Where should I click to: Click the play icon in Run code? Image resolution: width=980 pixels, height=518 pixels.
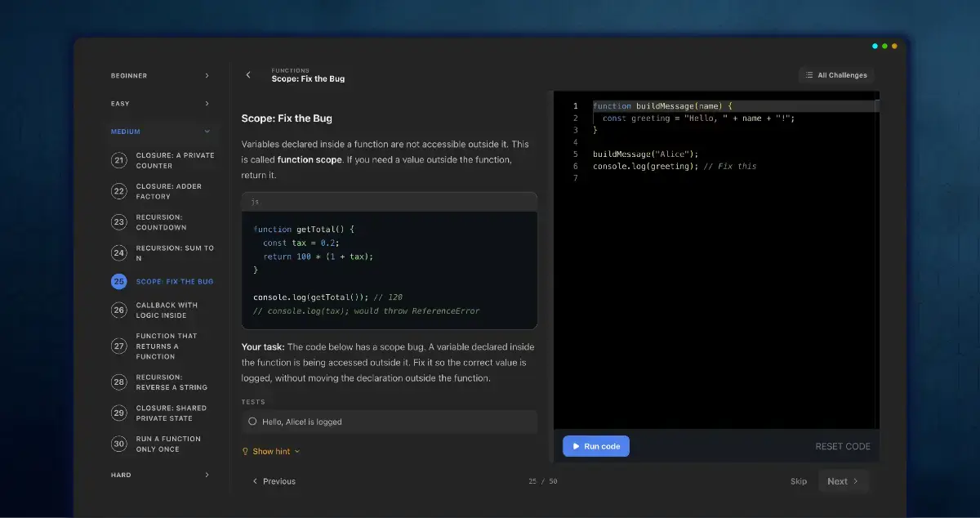click(576, 446)
